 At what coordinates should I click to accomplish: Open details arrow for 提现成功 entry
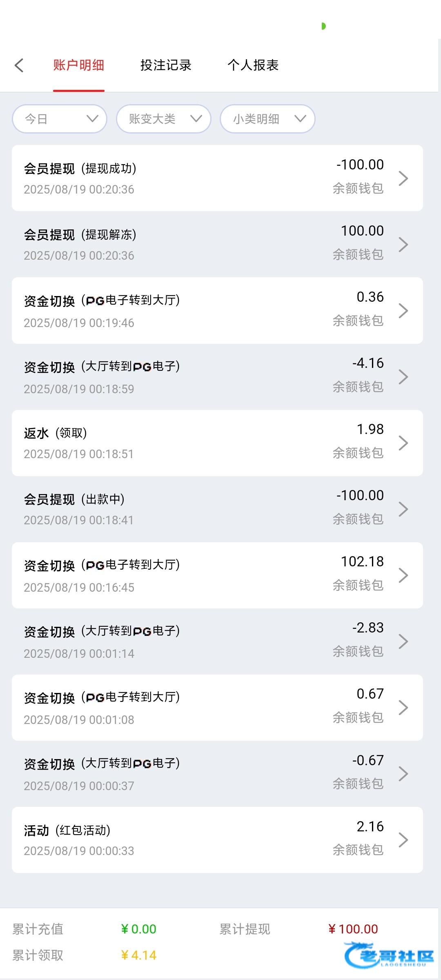coord(403,178)
